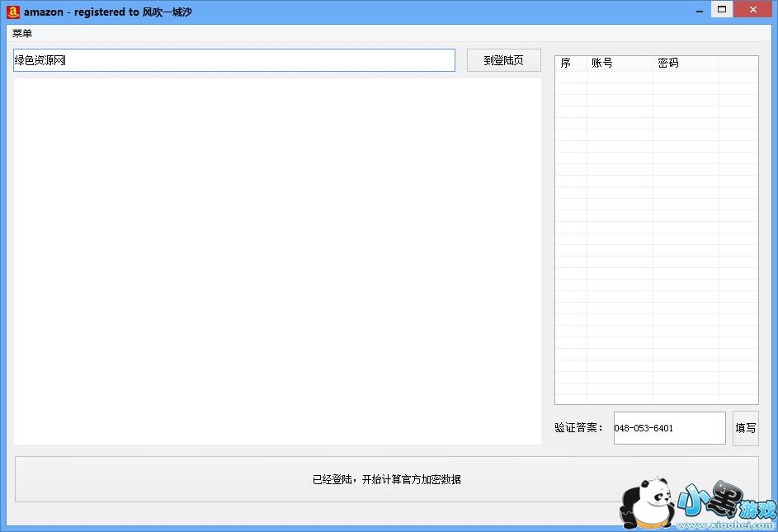Click the title text amazon - registered to 风吹一城沙
Viewport: 778px width, 532px height.
click(x=108, y=12)
